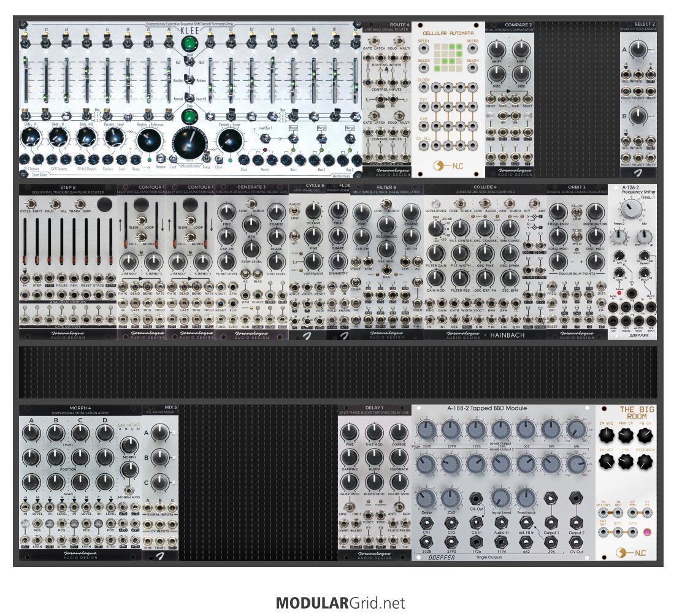
Task: Flip the SOLO/ALL switch on STEP 8
Action: (55, 204)
